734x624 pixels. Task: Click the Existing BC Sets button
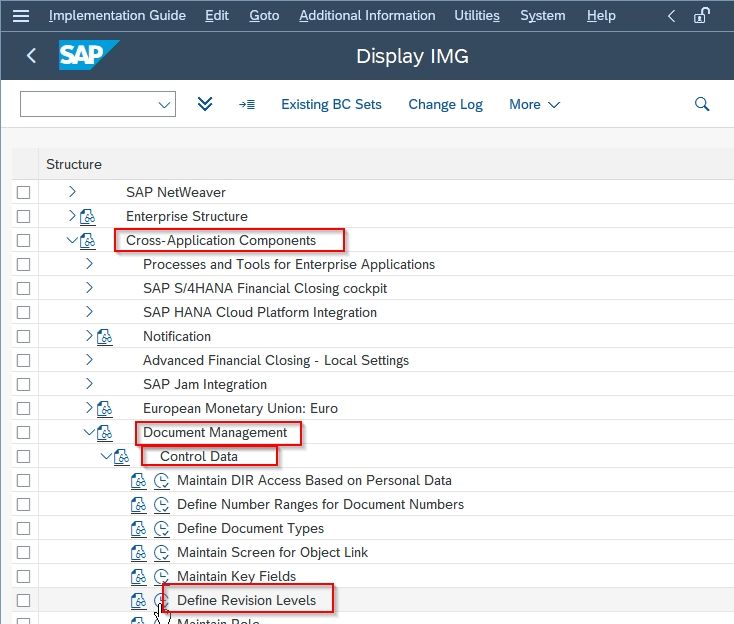coord(331,104)
